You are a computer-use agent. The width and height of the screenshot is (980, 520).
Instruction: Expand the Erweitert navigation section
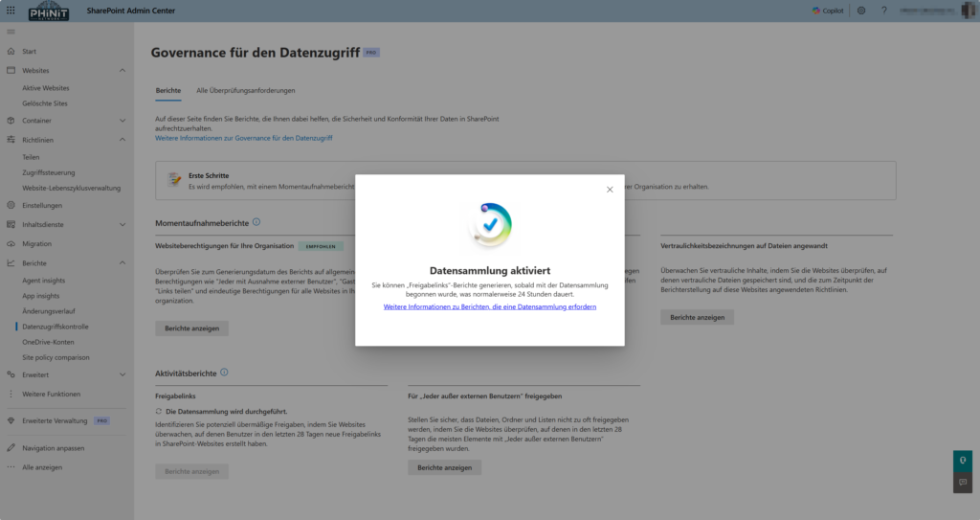coord(122,374)
